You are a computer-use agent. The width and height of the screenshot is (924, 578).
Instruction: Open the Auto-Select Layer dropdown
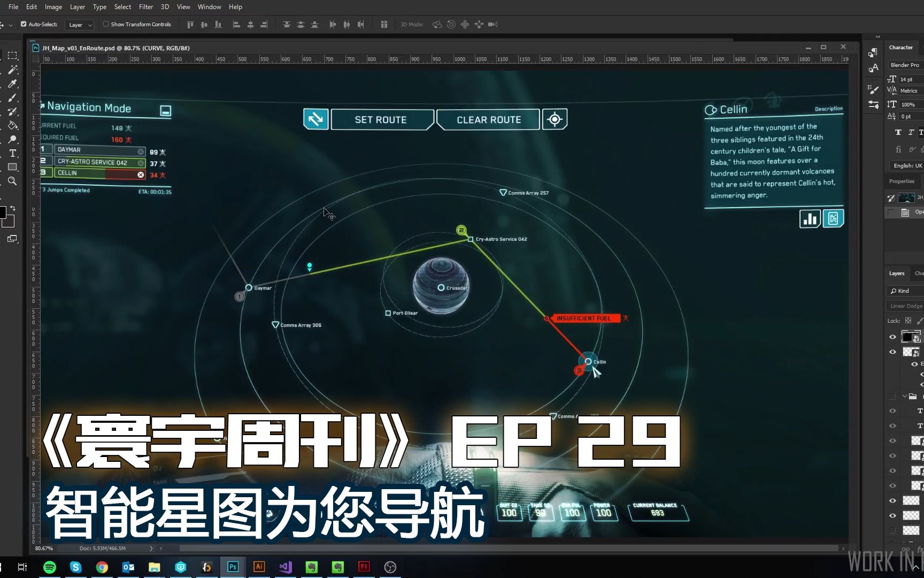(80, 25)
